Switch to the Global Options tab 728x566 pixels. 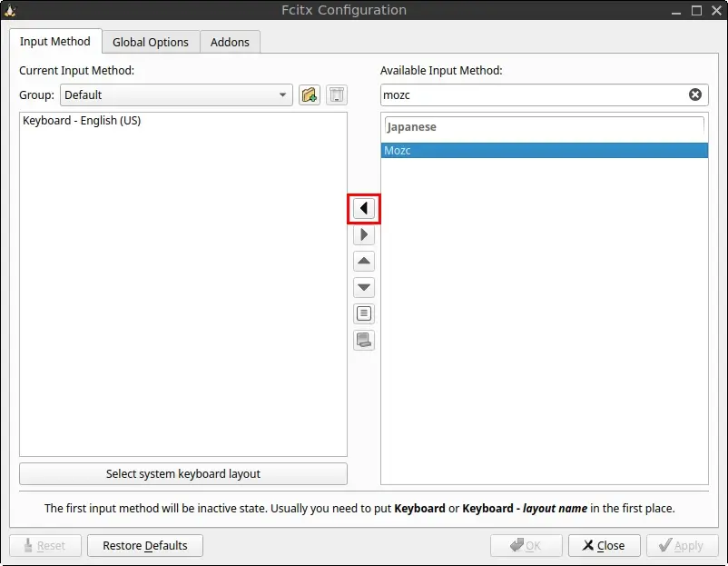pyautogui.click(x=151, y=43)
